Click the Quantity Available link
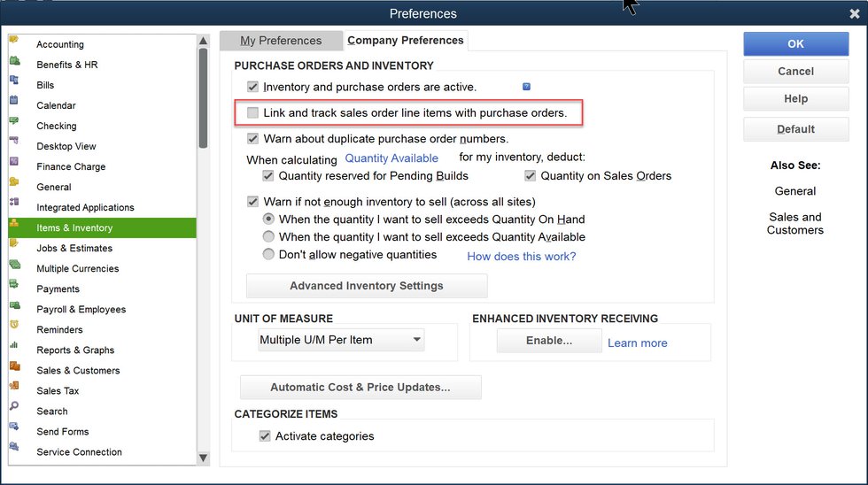The image size is (868, 485). [391, 158]
